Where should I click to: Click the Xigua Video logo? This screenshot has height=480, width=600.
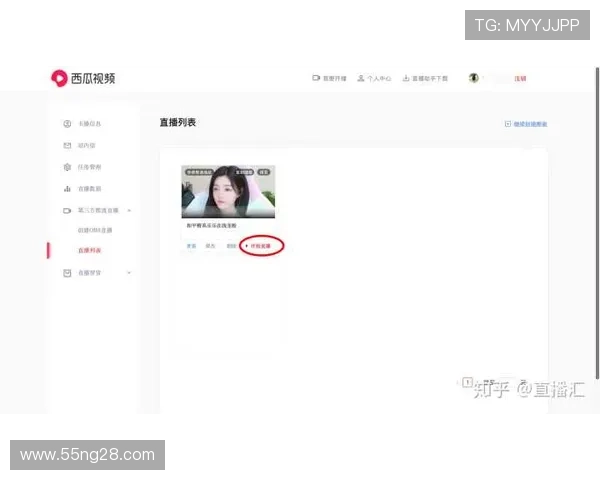tap(83, 78)
